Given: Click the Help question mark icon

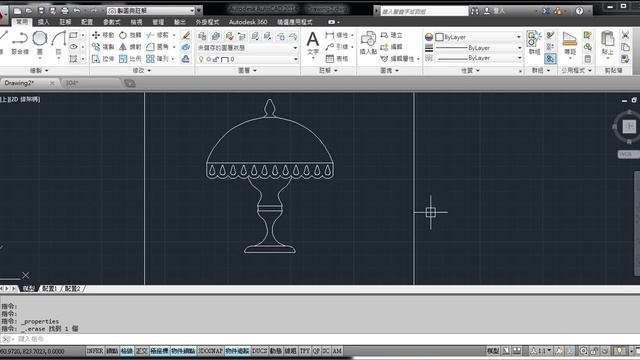Looking at the screenshot, I should [579, 11].
